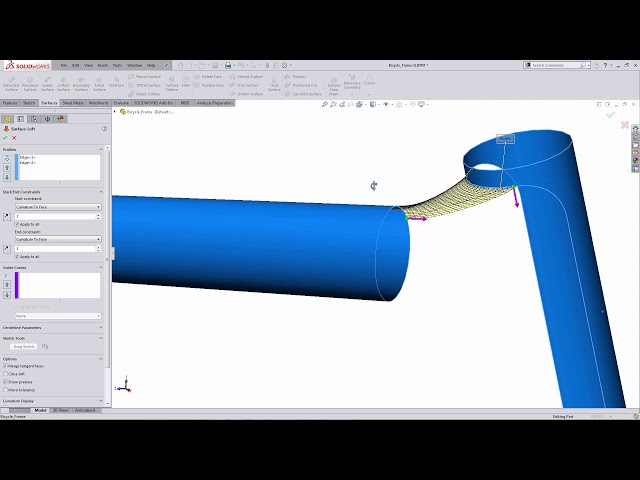Open Surface-Loft help icon
Image resolution: width=640 pixels, height=480 pixels.
coord(104,129)
